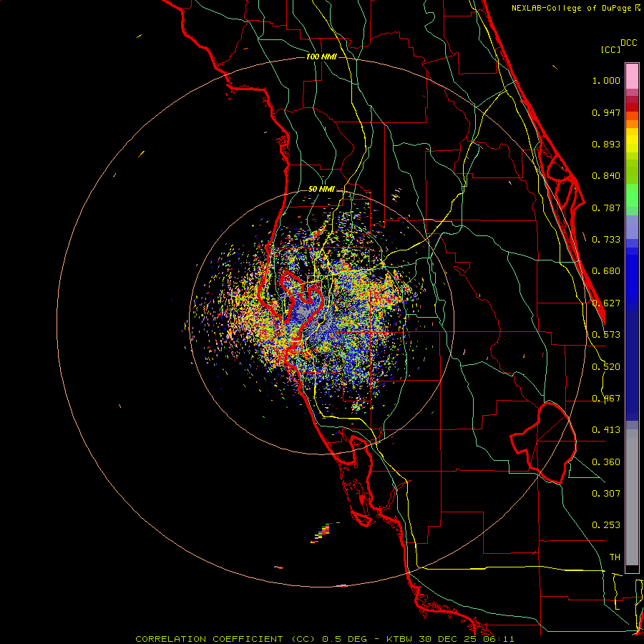Click the 50 NMI range ring label
This screenshot has width=644, height=644.
click(x=321, y=189)
